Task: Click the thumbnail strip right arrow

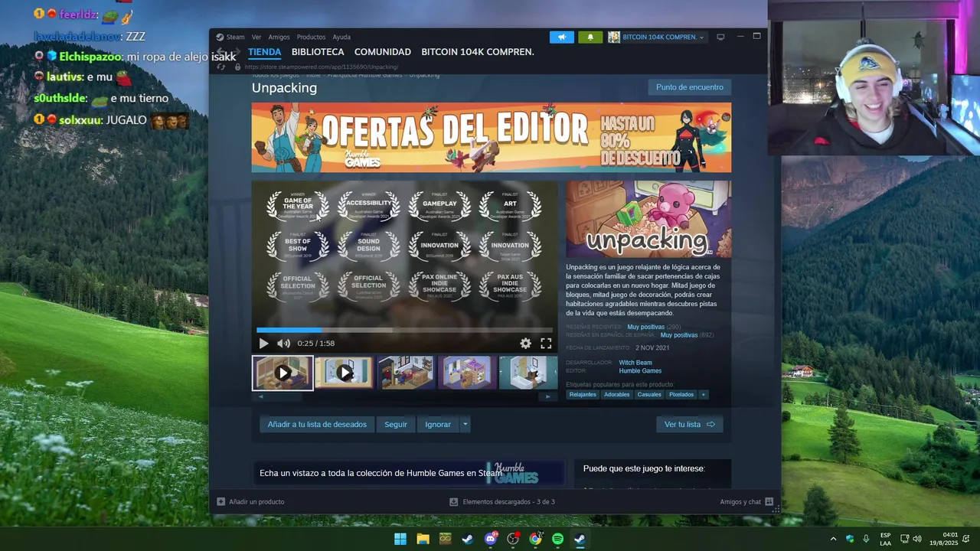Action: click(547, 396)
